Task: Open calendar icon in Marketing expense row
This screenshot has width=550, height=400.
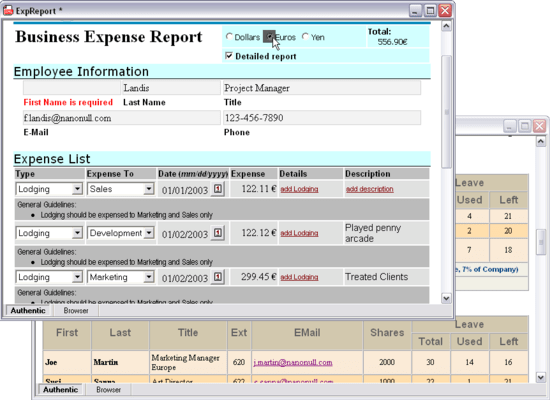Action: (217, 277)
